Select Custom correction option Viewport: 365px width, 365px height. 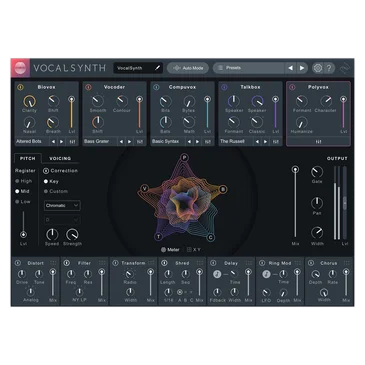tap(56, 191)
